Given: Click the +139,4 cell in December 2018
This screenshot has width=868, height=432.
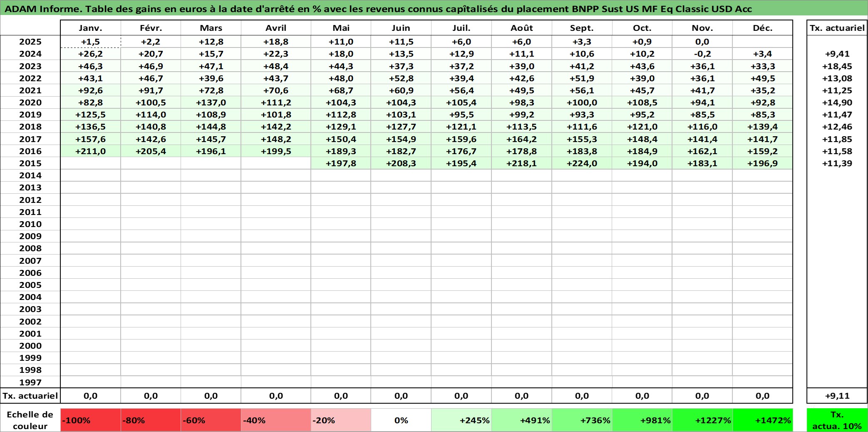Looking at the screenshot, I should pos(762,127).
